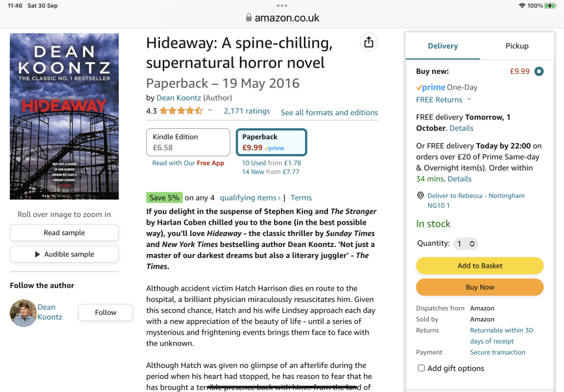Click Dean Koontz author profile photo

24,313
